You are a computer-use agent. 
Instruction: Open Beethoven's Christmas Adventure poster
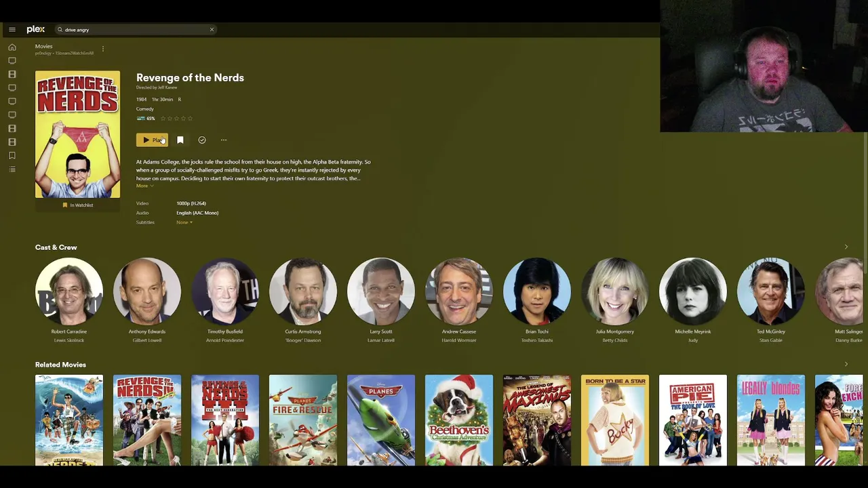click(x=459, y=420)
